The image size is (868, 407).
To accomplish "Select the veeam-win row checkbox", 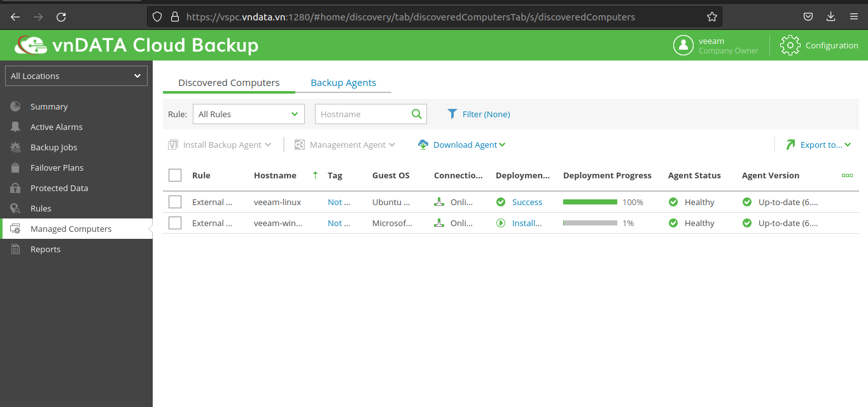I will click(x=175, y=223).
